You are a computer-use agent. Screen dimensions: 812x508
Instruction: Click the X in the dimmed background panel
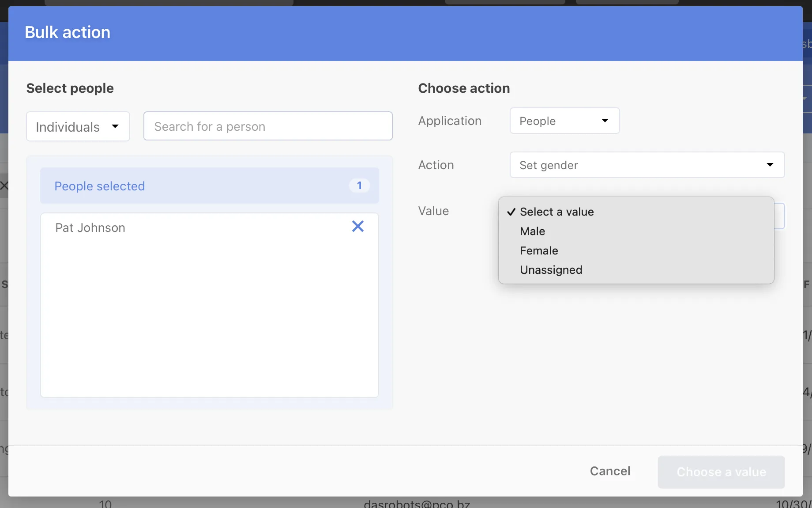click(5, 186)
